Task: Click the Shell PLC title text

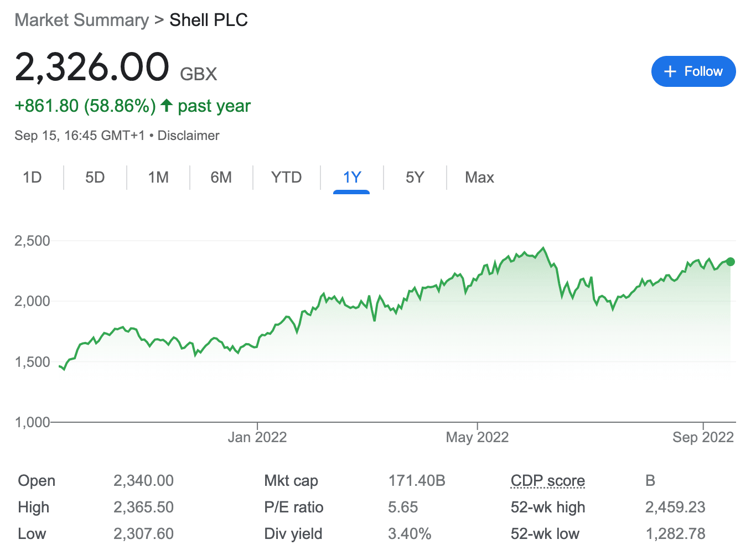Action: [x=209, y=20]
